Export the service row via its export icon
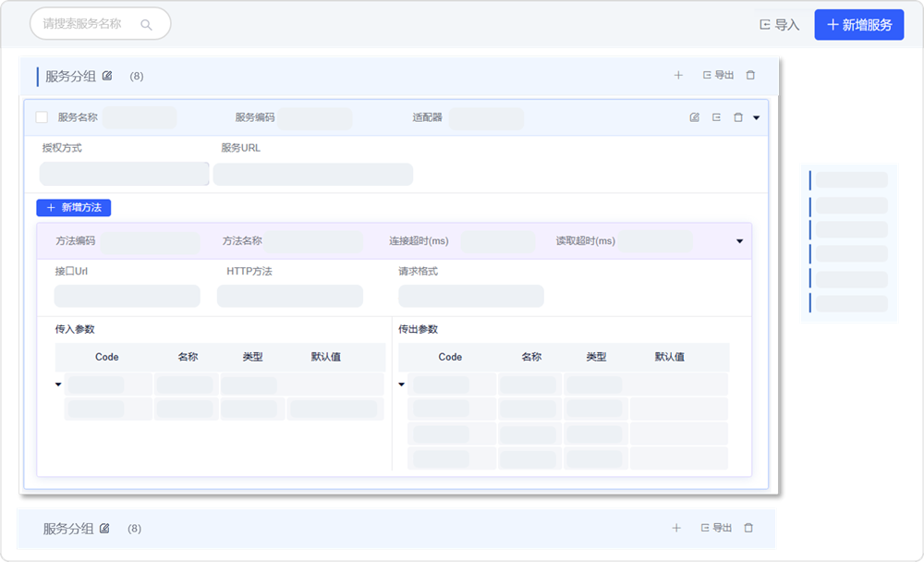Image resolution: width=924 pixels, height=562 pixels. tap(717, 117)
